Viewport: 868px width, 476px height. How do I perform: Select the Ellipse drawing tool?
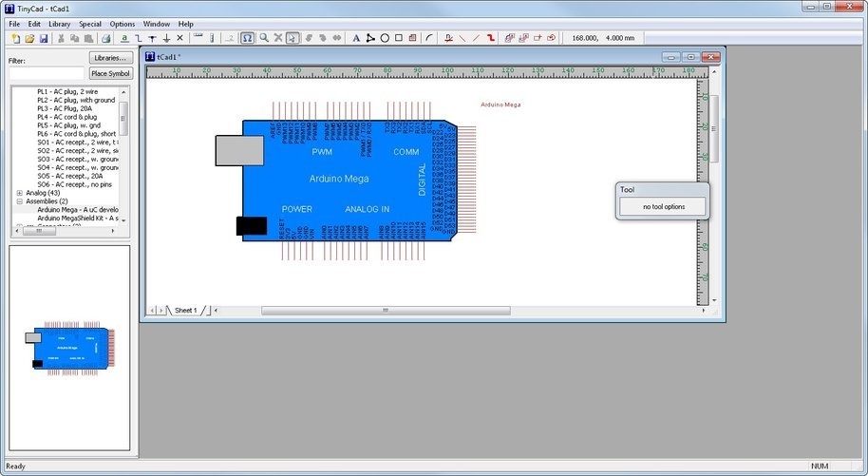click(x=385, y=38)
